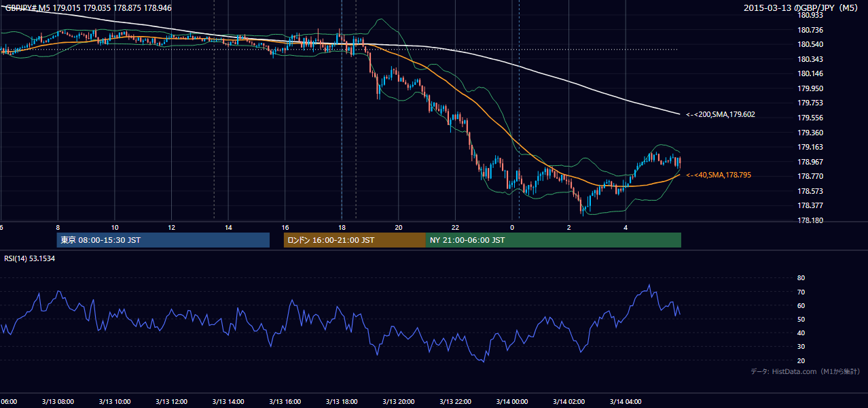
Task: Click the hour label 22 on price chart
Action: pyautogui.click(x=455, y=227)
